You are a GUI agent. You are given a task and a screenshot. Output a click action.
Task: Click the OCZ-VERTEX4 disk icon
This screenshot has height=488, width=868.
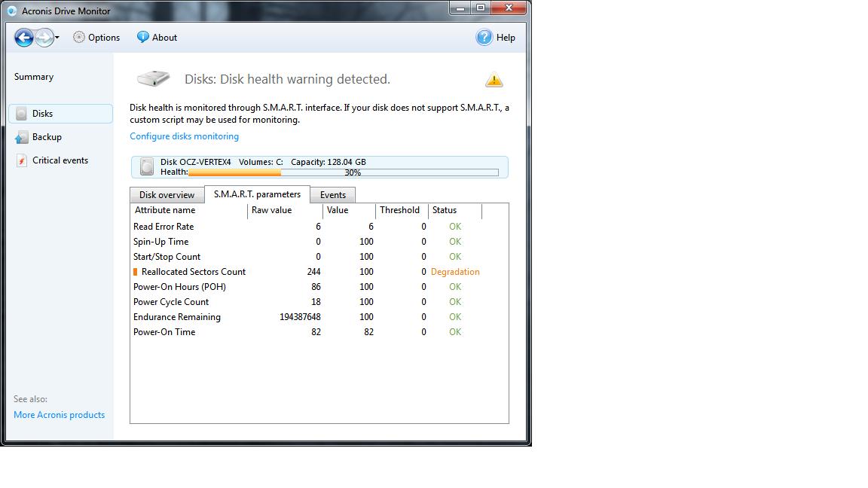pos(147,166)
